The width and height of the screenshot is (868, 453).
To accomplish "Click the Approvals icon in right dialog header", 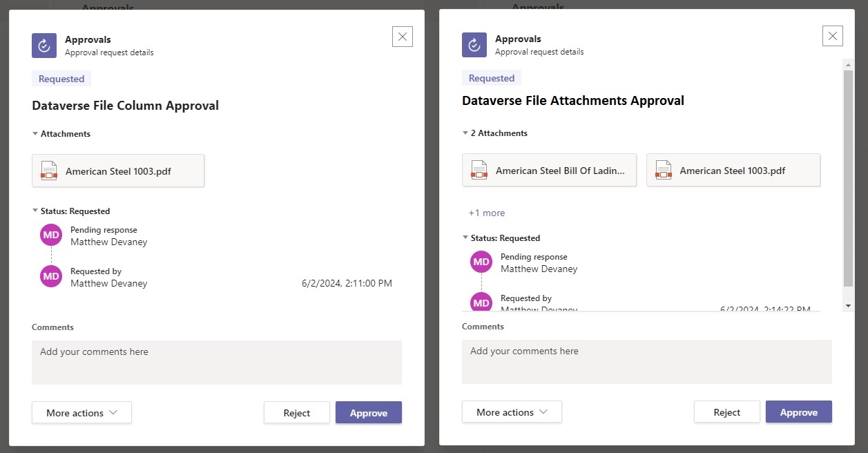I will coord(473,44).
